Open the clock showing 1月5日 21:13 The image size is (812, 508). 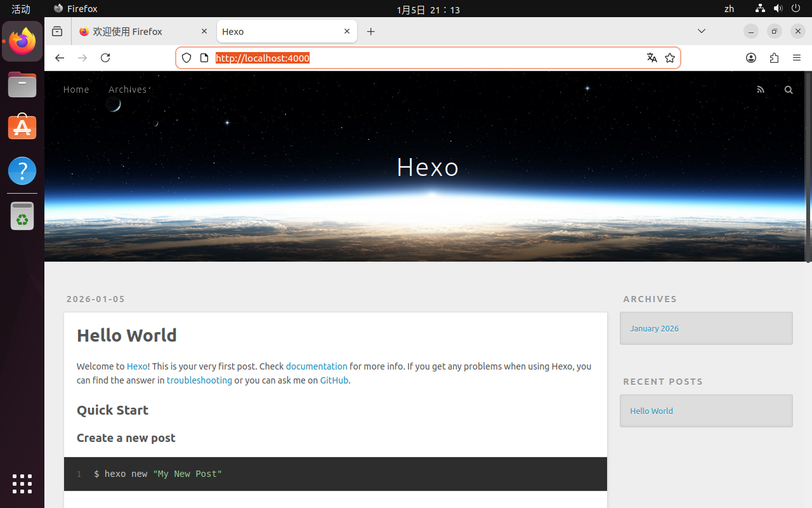(428, 10)
